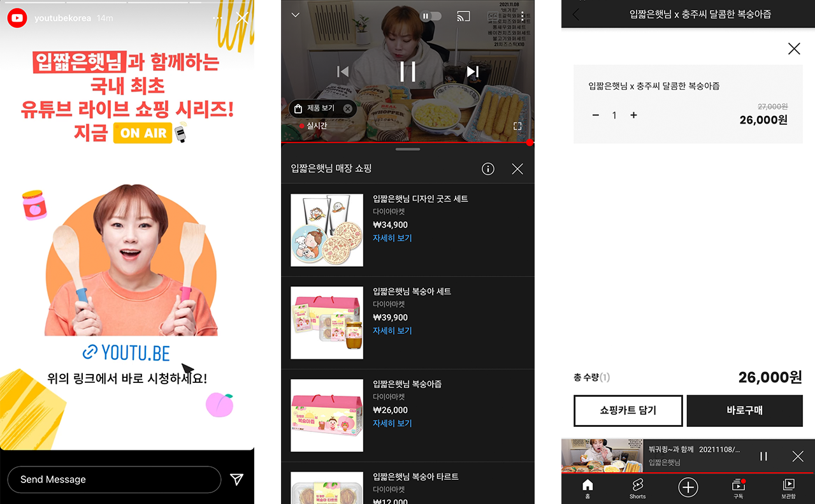Open info icon in 매장 쇼핑 panel
This screenshot has height=504, width=815.
tap(488, 169)
